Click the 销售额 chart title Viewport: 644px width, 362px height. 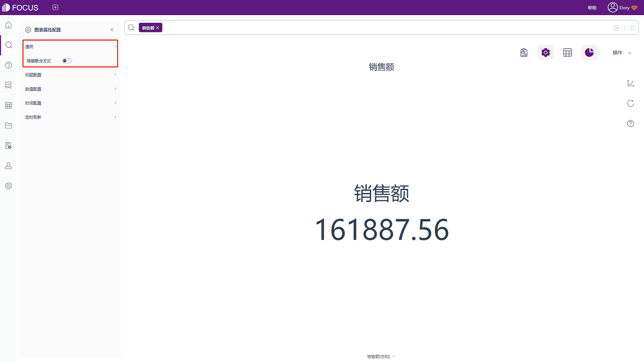(x=382, y=67)
